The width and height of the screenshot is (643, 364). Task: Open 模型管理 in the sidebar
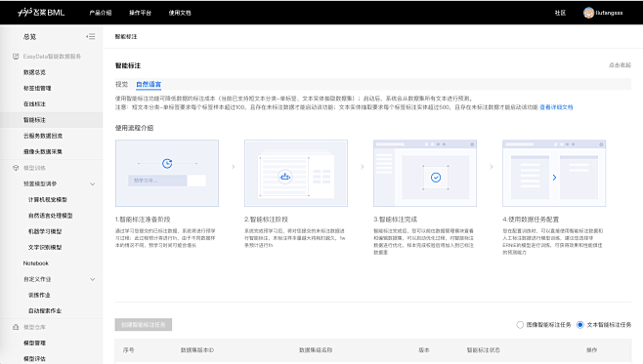click(34, 343)
